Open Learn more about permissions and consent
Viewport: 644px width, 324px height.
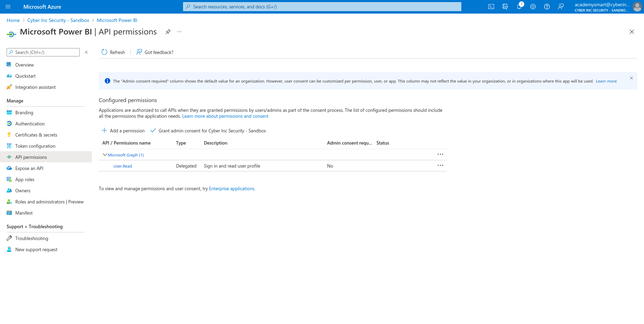pos(225,116)
